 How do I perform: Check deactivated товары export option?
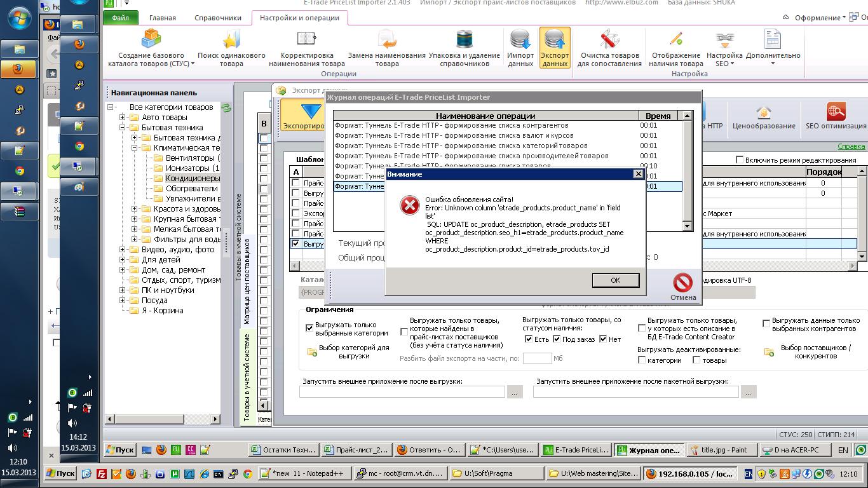point(696,360)
